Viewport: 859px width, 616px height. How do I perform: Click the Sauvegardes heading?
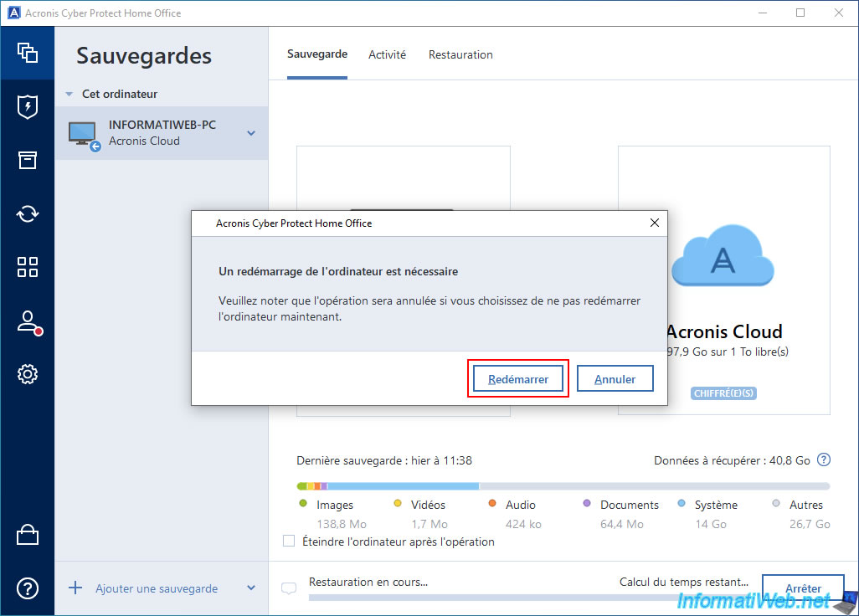[x=143, y=56]
